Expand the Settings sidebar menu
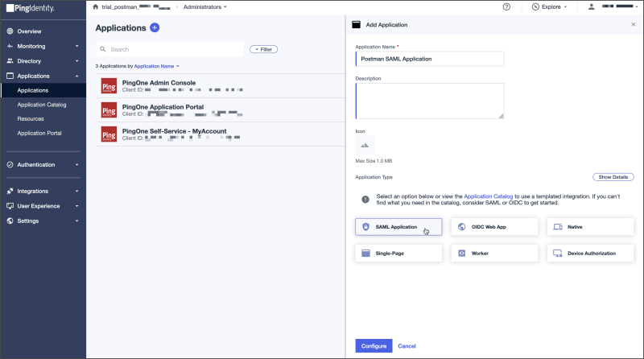The height and width of the screenshot is (359, 644). point(76,221)
